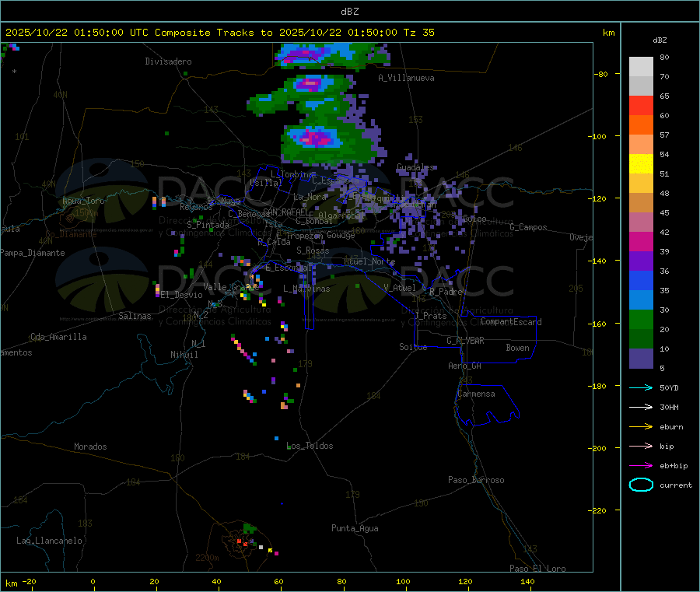Click the Paso_Barroso map label
The height and width of the screenshot is (592, 700).
[x=476, y=480]
